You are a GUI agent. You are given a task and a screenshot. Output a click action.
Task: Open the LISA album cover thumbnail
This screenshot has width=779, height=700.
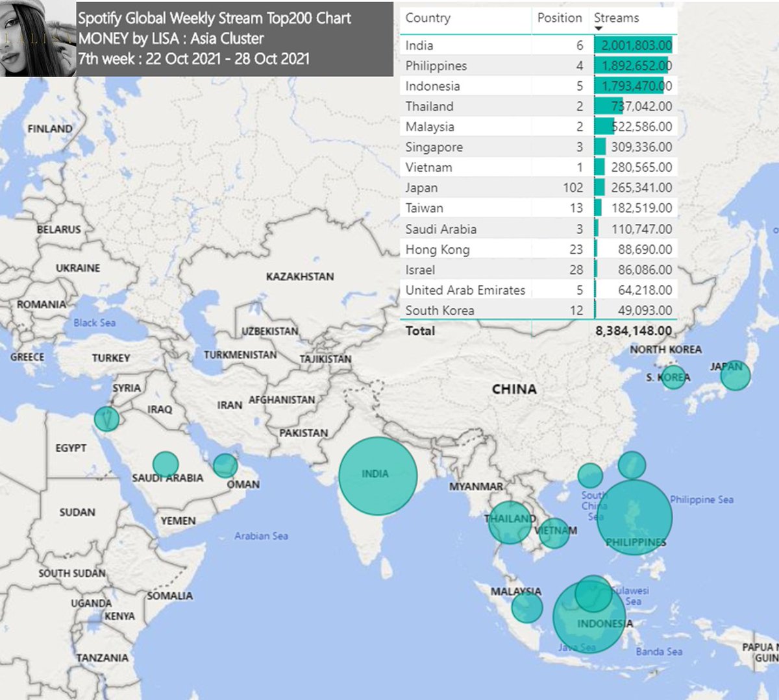coord(38,39)
